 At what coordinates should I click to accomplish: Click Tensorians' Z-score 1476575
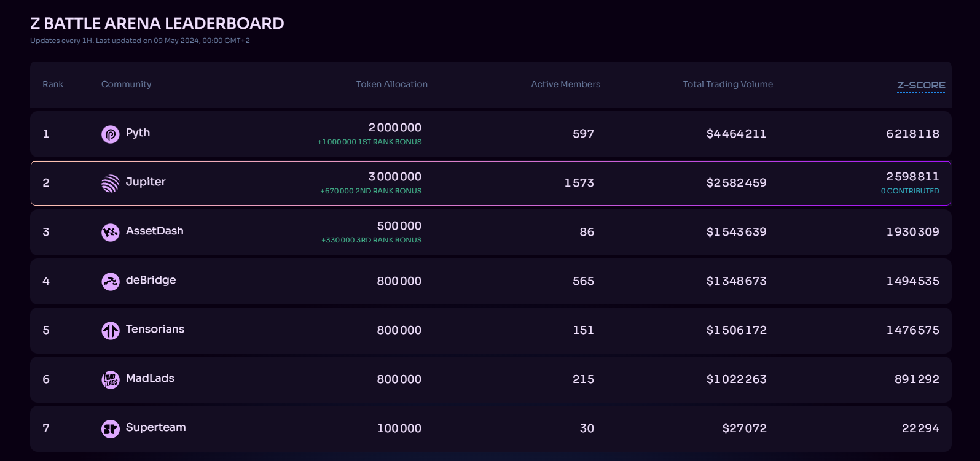[x=912, y=330]
